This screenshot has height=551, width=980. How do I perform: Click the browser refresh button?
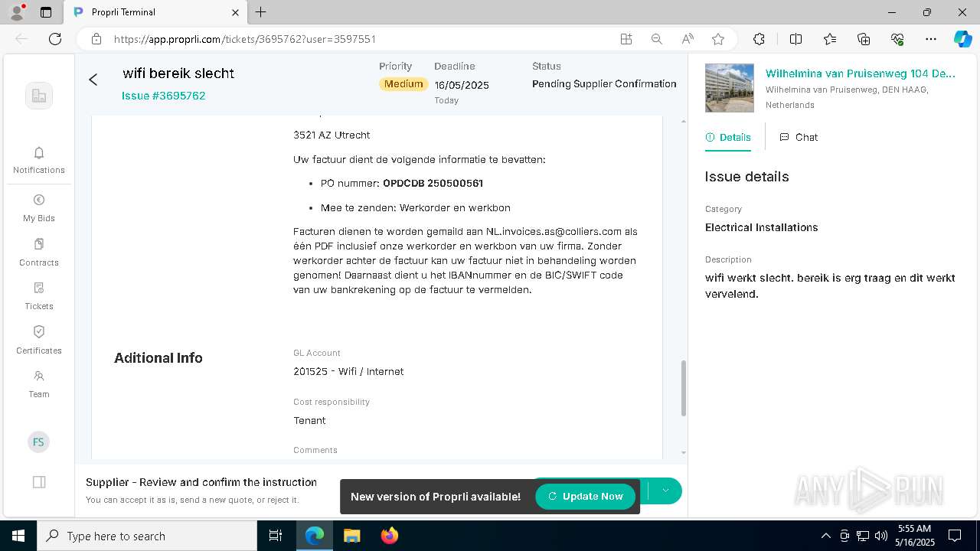point(55,39)
